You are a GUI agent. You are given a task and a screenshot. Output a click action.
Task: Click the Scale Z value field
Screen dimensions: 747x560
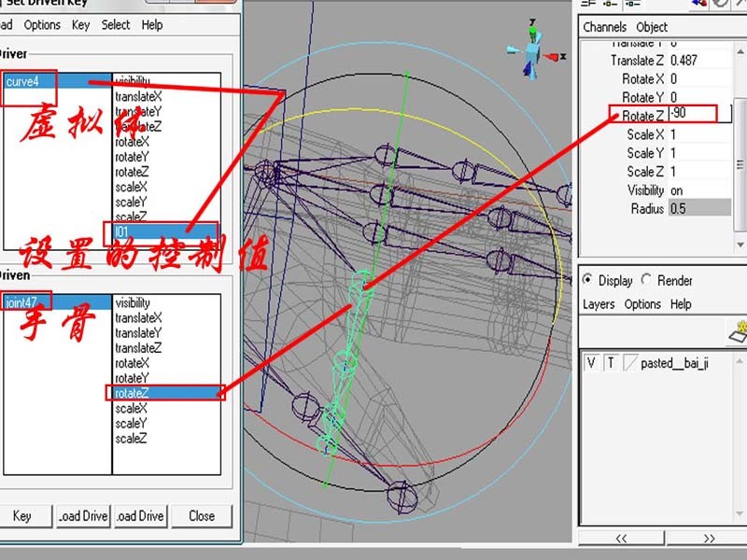pyautogui.click(x=699, y=172)
